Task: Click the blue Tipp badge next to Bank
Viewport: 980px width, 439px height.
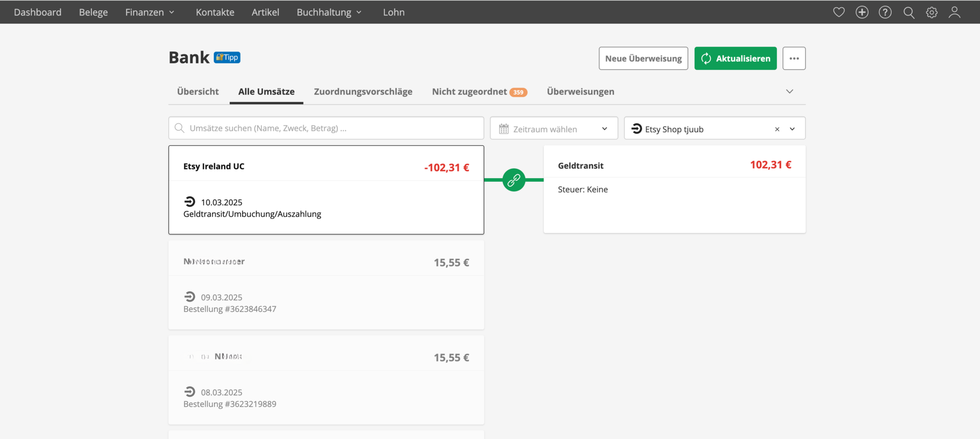Action: pyautogui.click(x=227, y=57)
